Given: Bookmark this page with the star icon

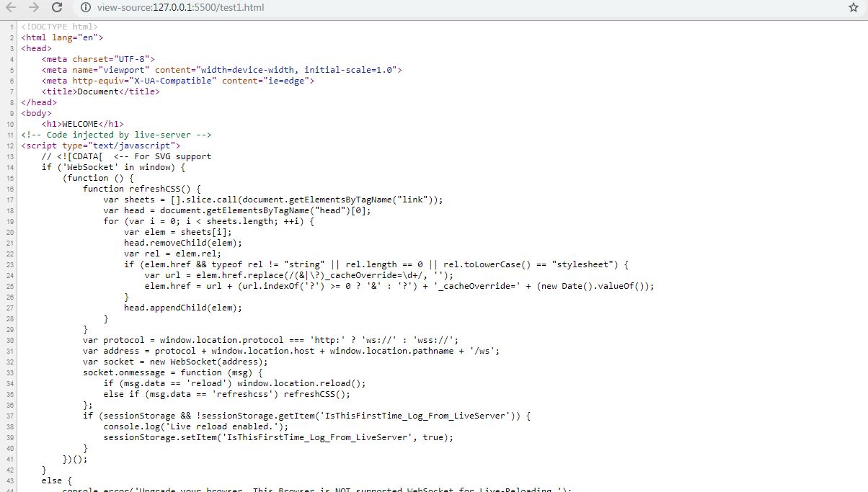Looking at the screenshot, I should point(854,7).
